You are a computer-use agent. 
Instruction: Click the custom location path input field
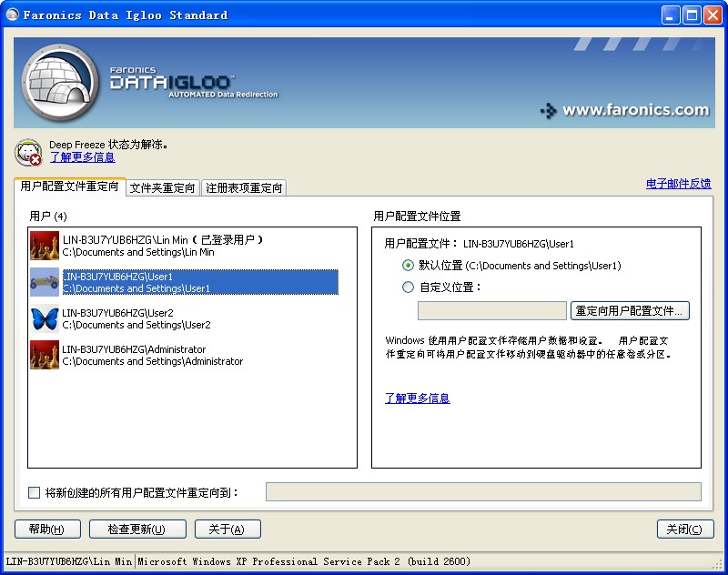(x=491, y=311)
